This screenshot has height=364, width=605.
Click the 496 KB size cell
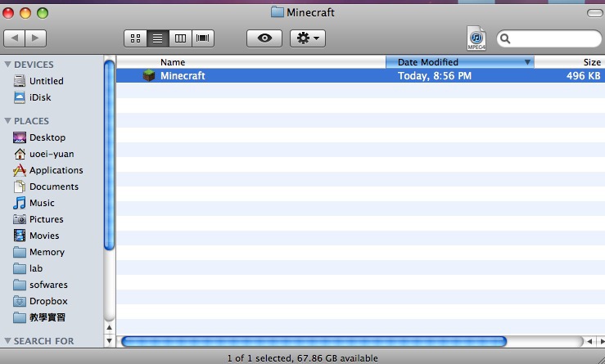tap(584, 75)
